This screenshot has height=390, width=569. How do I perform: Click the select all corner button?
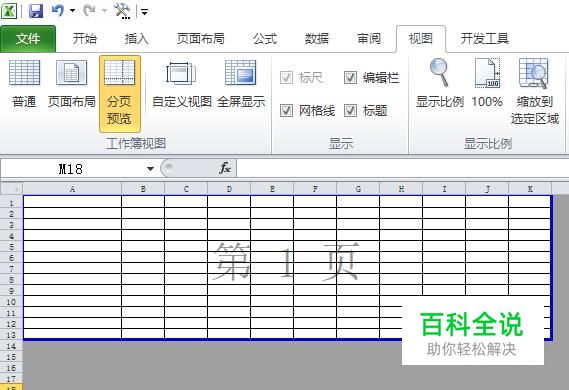[x=12, y=189]
